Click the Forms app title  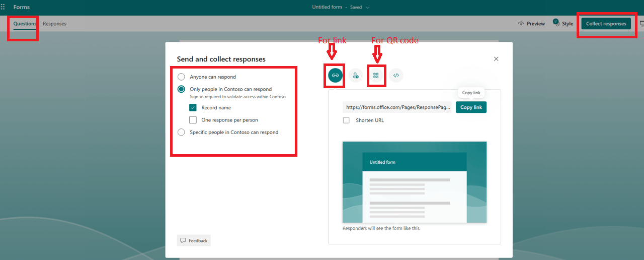[x=22, y=7]
